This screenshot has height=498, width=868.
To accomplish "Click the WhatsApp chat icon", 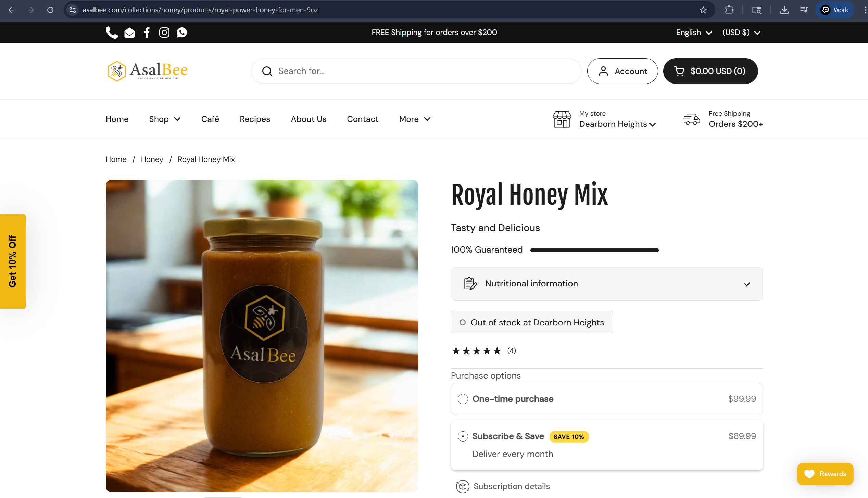I will (182, 33).
